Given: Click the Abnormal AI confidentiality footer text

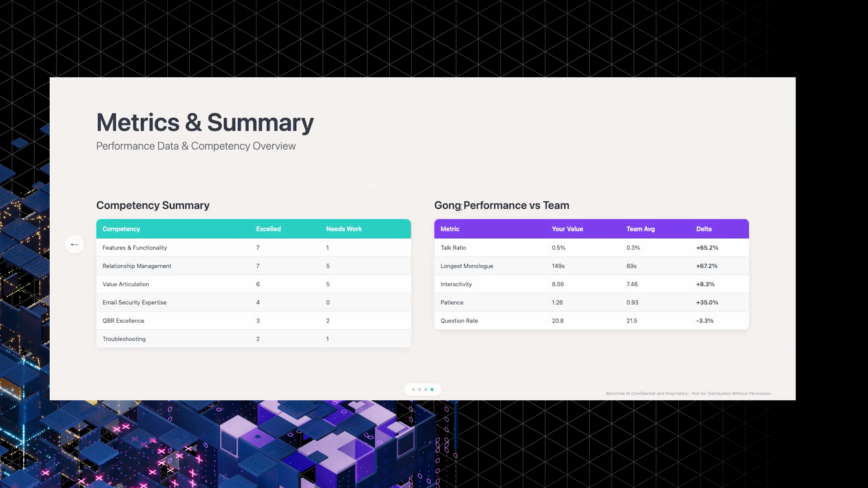Looking at the screenshot, I should 689,394.
